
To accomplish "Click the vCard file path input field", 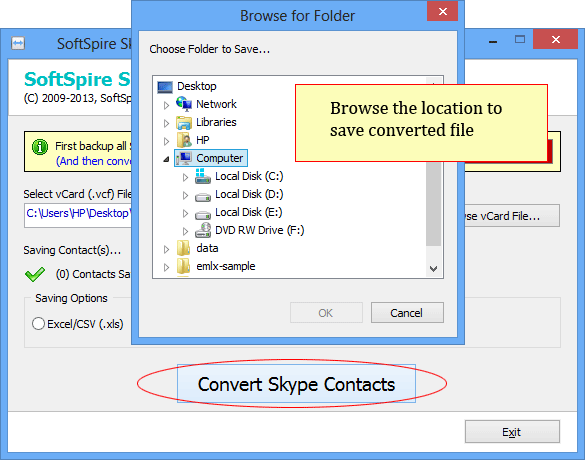I will pyautogui.click(x=78, y=215).
